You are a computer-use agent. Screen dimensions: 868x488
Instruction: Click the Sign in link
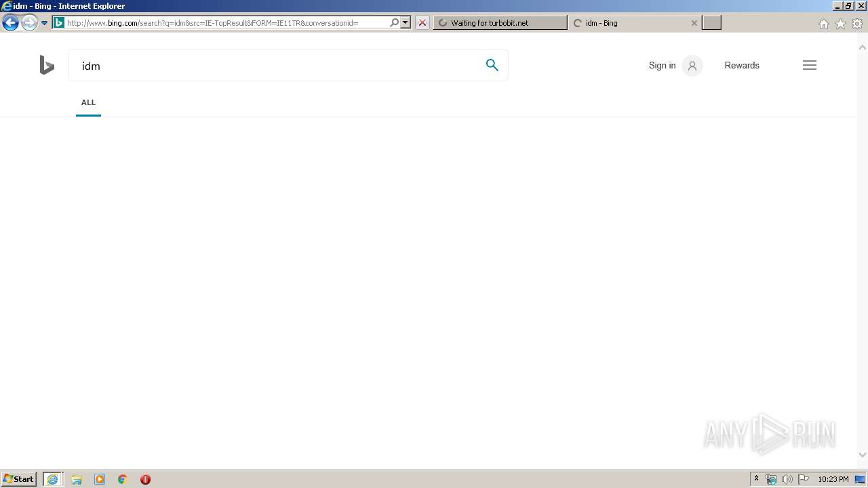[x=662, y=66]
